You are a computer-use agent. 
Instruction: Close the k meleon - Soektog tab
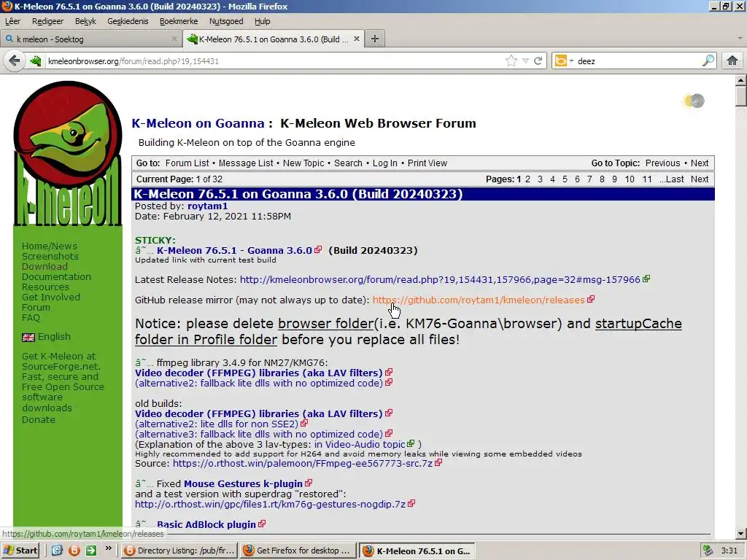click(x=174, y=39)
